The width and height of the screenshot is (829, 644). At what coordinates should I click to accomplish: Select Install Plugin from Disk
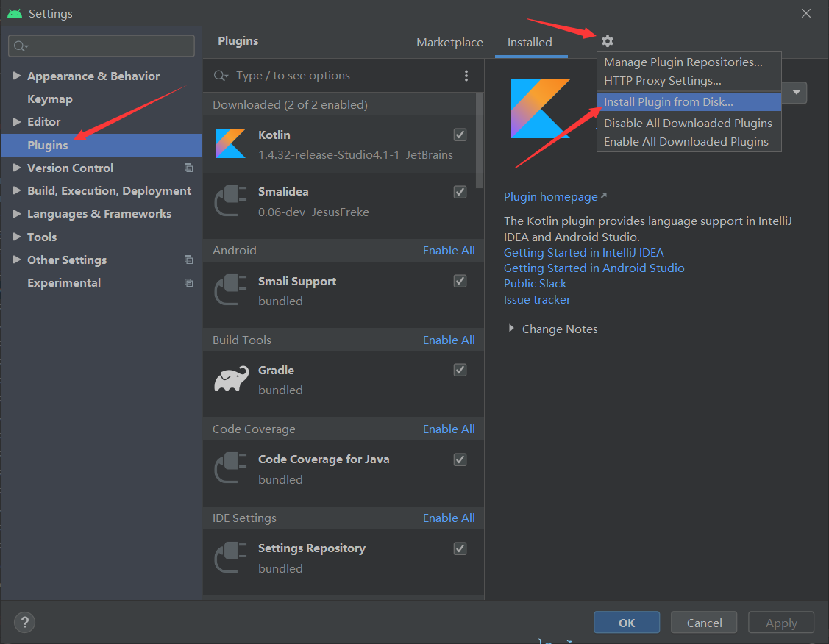pos(689,102)
